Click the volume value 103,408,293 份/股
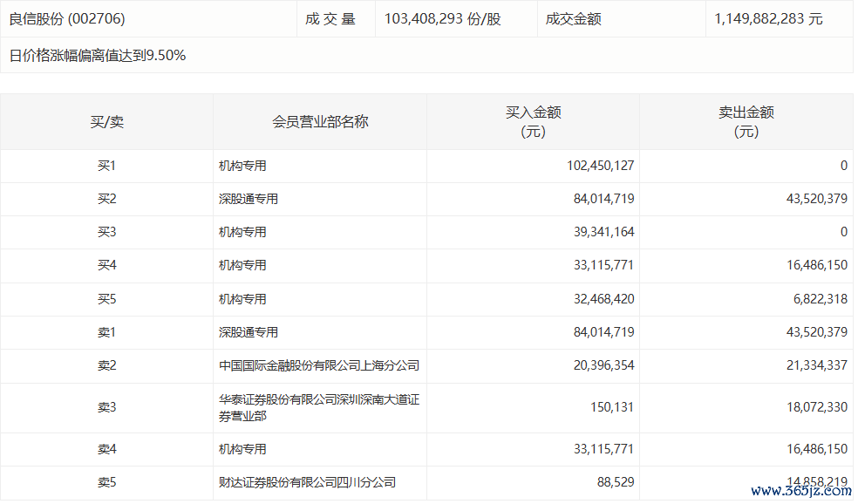The image size is (858, 504). point(443,19)
